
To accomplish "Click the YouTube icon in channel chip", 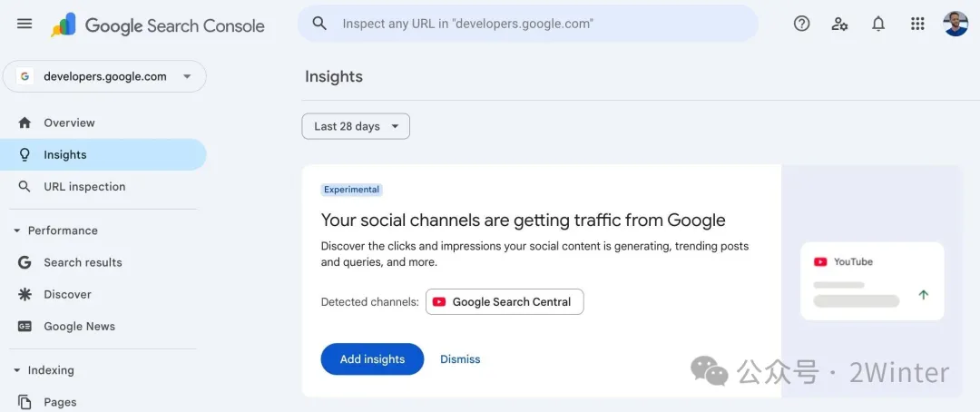I will pos(439,302).
